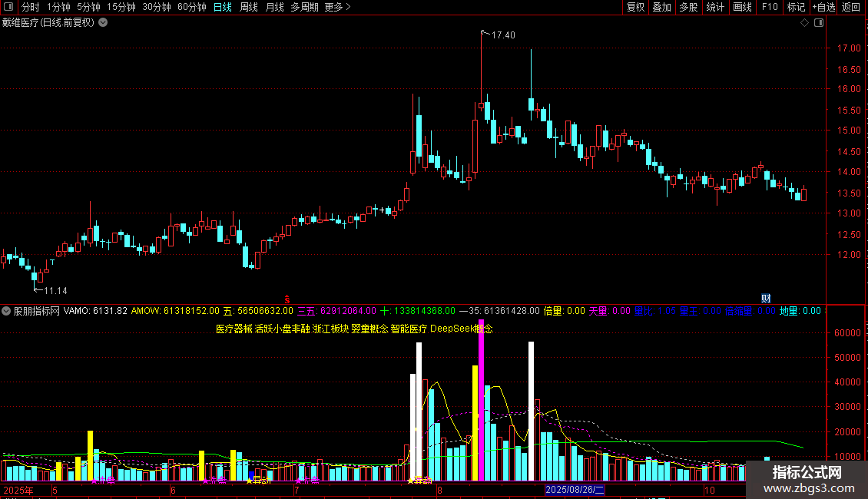Open F10 company info
868x499 pixels.
pos(770,7)
